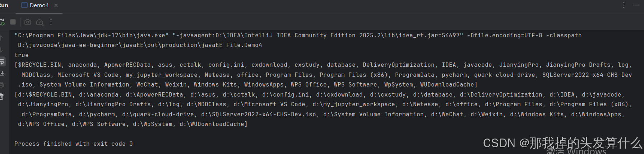
Task: Click 'my_jupyter_workspace,' in the first list output
Action: 163,75
